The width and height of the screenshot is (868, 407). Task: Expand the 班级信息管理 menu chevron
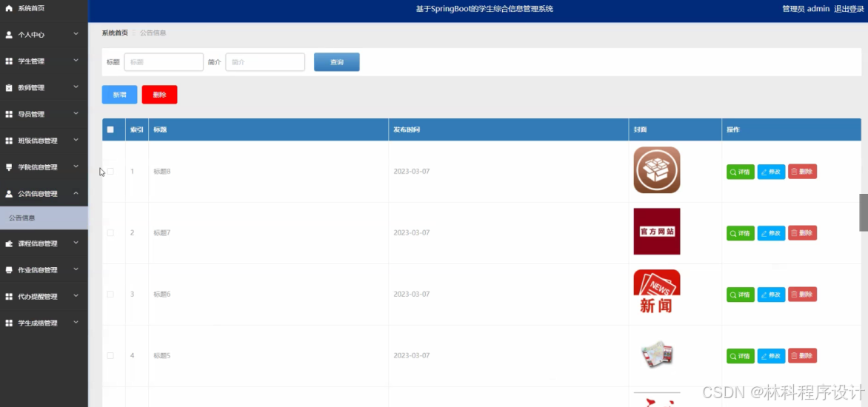(76, 141)
